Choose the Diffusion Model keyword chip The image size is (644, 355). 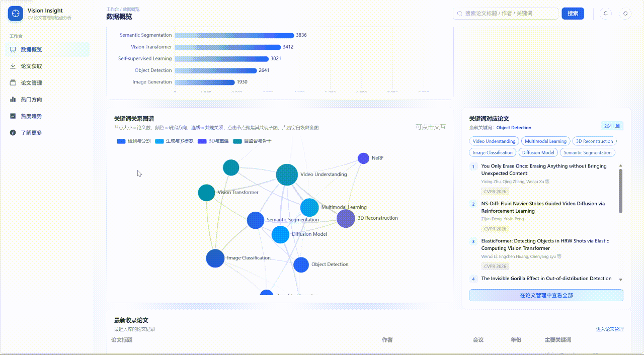[538, 152]
